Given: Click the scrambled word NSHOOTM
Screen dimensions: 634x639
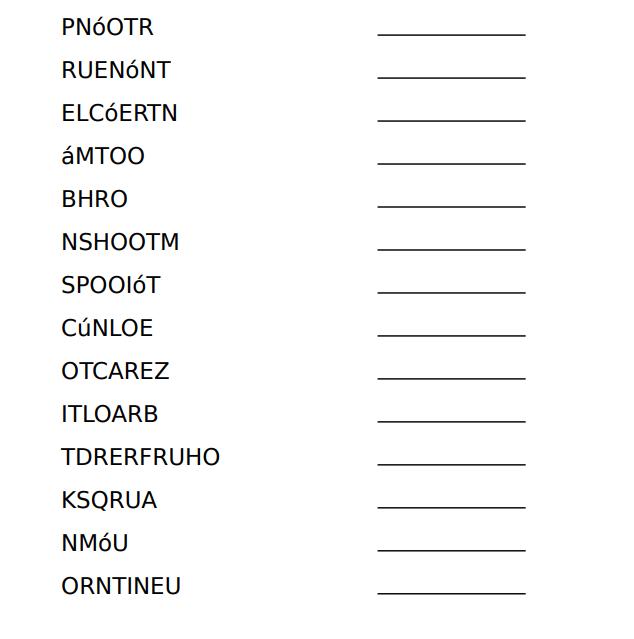Looking at the screenshot, I should (120, 242).
